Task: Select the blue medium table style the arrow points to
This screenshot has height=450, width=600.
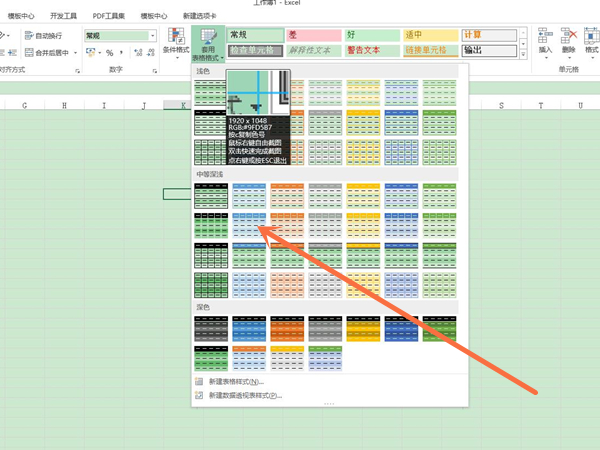Action: [249, 223]
